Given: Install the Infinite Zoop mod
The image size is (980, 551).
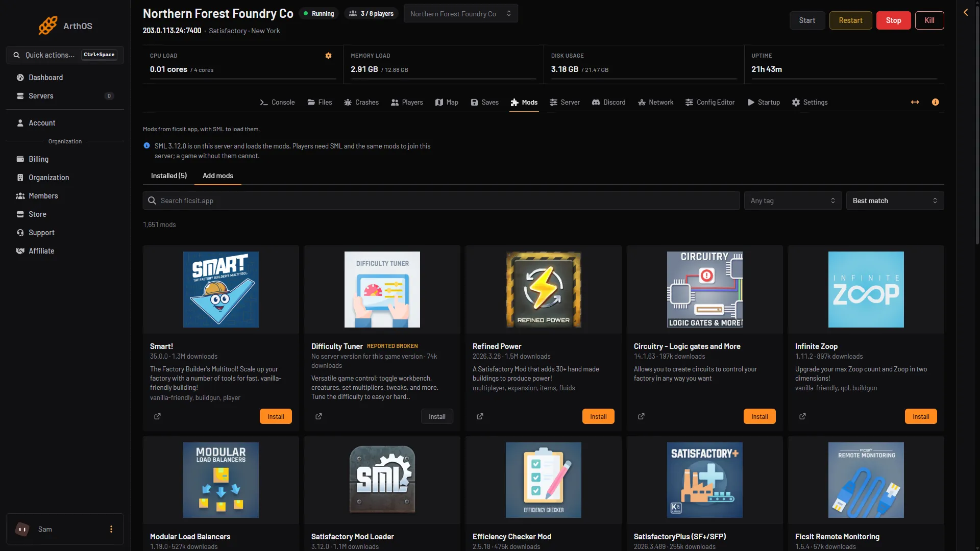Looking at the screenshot, I should coord(921,416).
